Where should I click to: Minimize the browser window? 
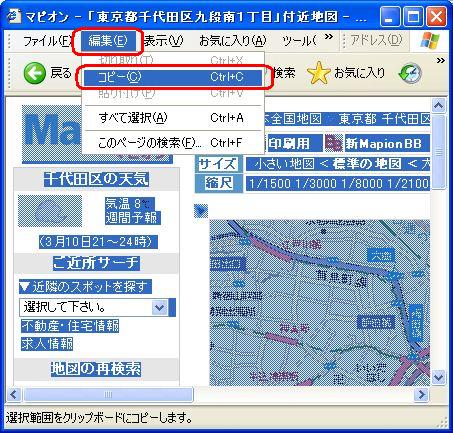[x=389, y=16]
